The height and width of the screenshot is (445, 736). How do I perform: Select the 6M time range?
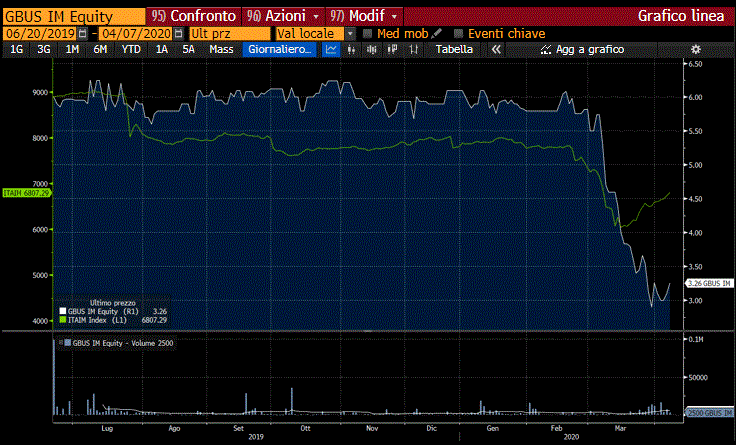pyautogui.click(x=100, y=49)
